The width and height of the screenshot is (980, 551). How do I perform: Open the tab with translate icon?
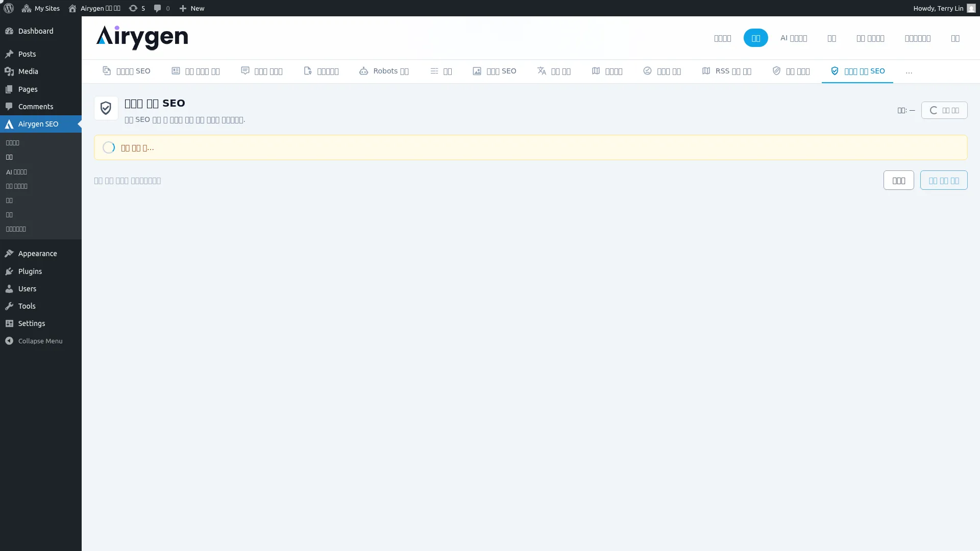click(x=554, y=71)
